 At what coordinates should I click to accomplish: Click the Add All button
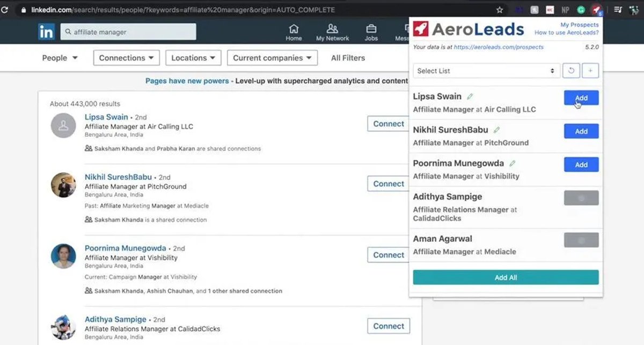coord(506,277)
